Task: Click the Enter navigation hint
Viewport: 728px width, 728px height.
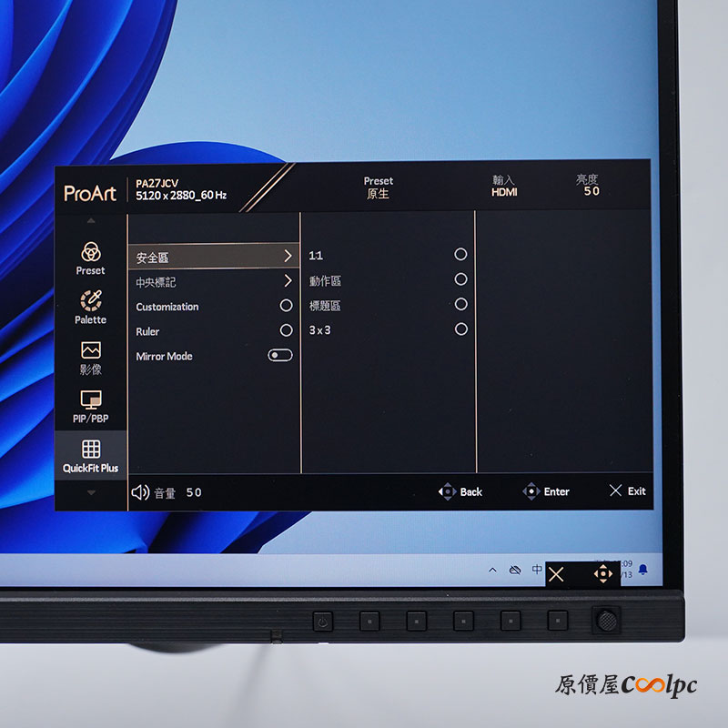Action: point(545,491)
